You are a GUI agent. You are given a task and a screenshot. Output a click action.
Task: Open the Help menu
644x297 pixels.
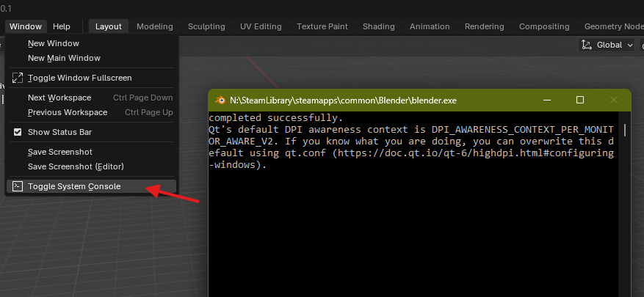62,26
